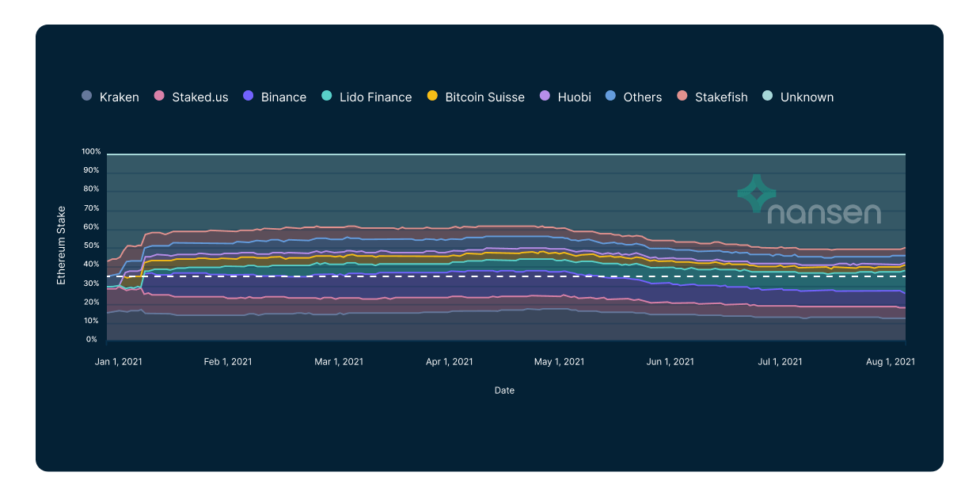The height and width of the screenshot is (495, 980).
Task: Click the May 1, 2021 axis label
Action: tap(560, 361)
